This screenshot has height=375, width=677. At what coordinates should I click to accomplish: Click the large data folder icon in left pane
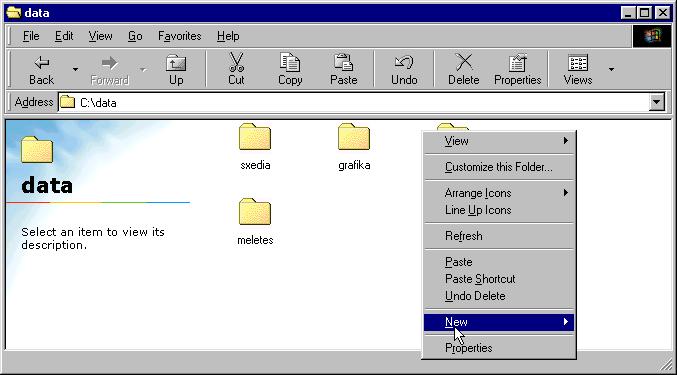click(x=37, y=150)
